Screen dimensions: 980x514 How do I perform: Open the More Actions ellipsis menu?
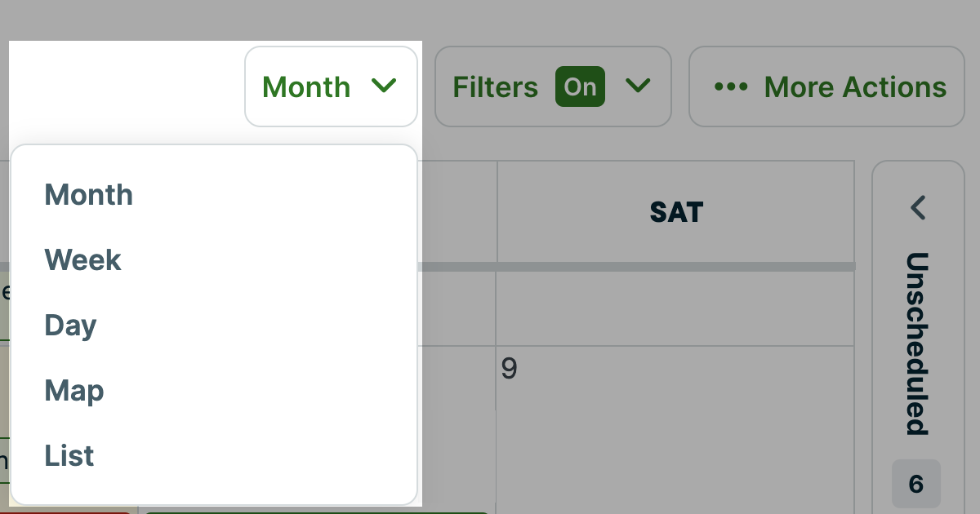(x=826, y=86)
